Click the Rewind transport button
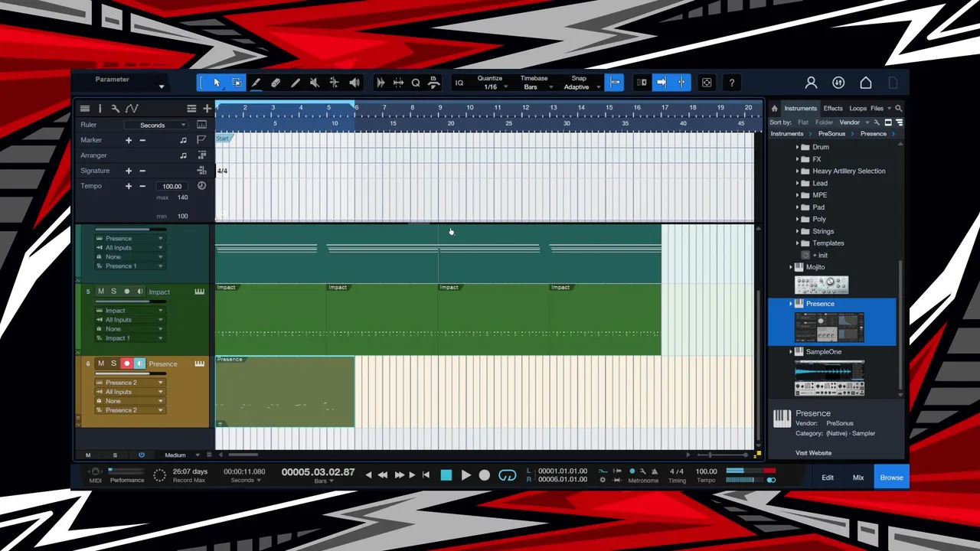 pos(383,475)
